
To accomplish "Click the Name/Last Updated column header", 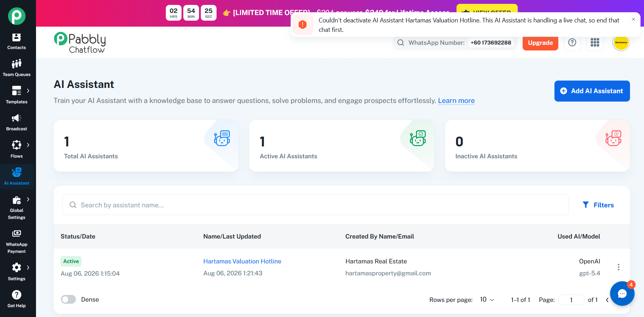I will point(232,236).
